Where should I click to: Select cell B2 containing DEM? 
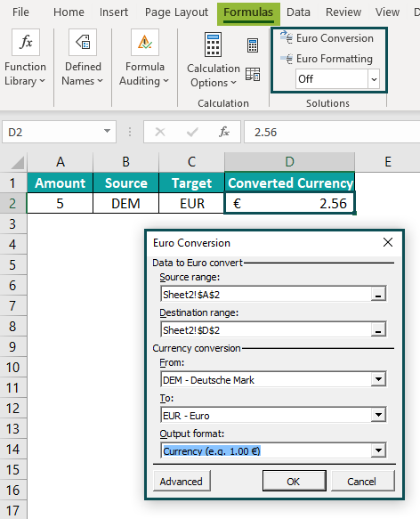pyautogui.click(x=125, y=203)
